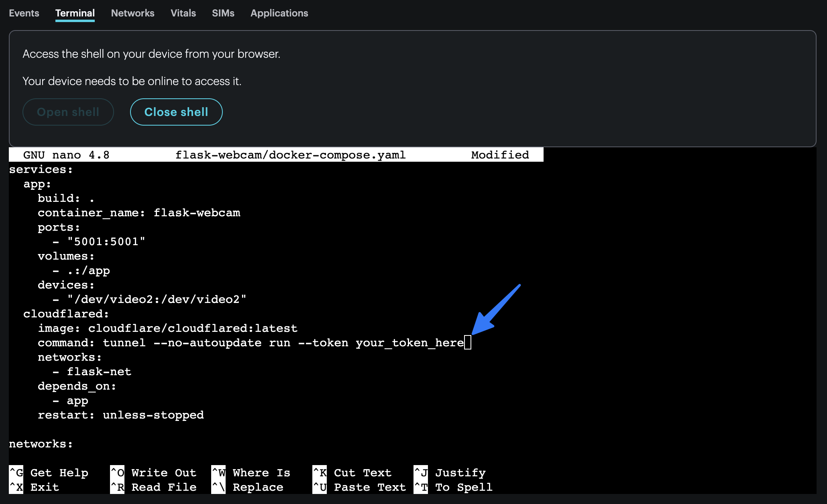Click the 'build: .' line
The image size is (827, 504).
pos(66,198)
